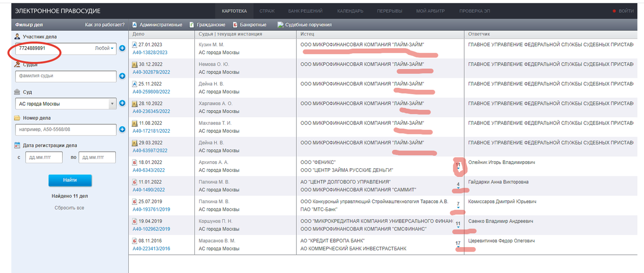The width and height of the screenshot is (644, 273).
Task: Click bankruptcy icon for 18.01.2022 row
Action: coord(135,162)
